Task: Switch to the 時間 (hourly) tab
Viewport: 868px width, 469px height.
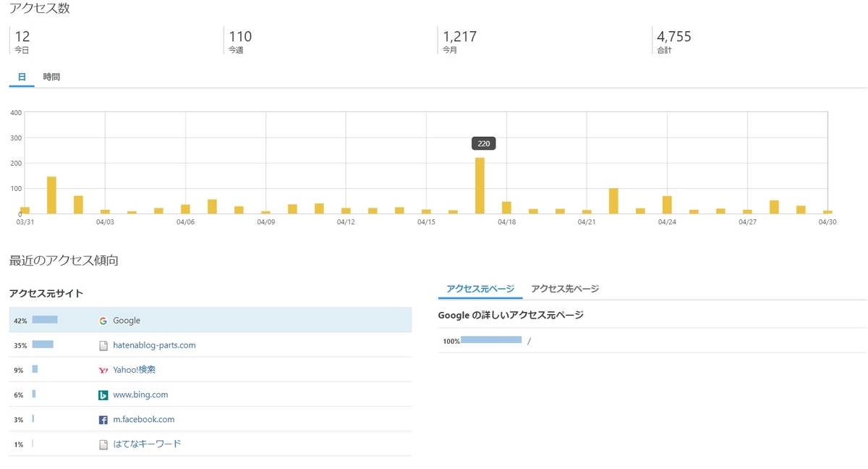Action: (x=51, y=77)
